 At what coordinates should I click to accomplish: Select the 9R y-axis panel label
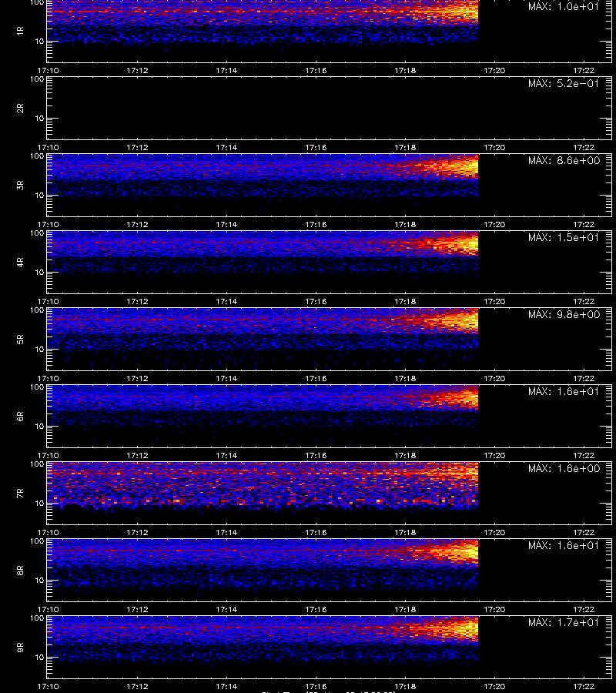(20, 648)
